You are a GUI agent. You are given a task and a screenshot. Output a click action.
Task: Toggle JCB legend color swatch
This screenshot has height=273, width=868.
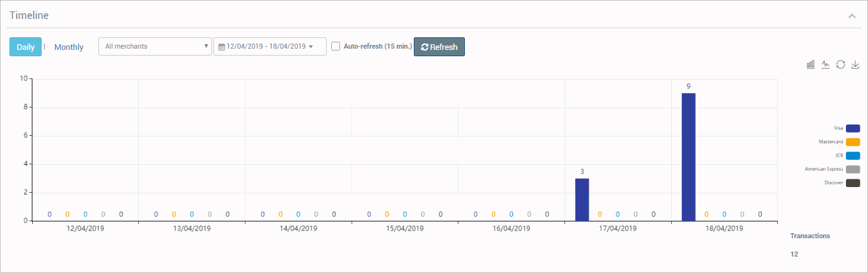point(853,155)
